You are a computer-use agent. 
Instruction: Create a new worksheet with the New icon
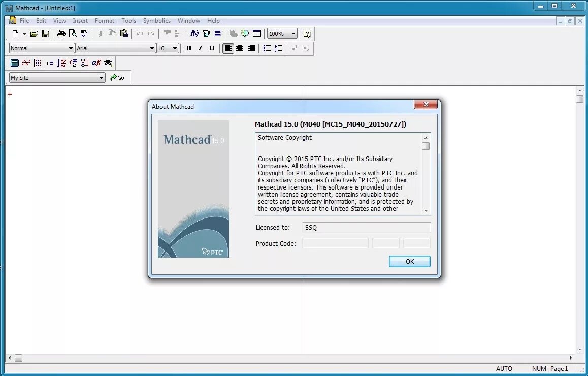(x=15, y=34)
